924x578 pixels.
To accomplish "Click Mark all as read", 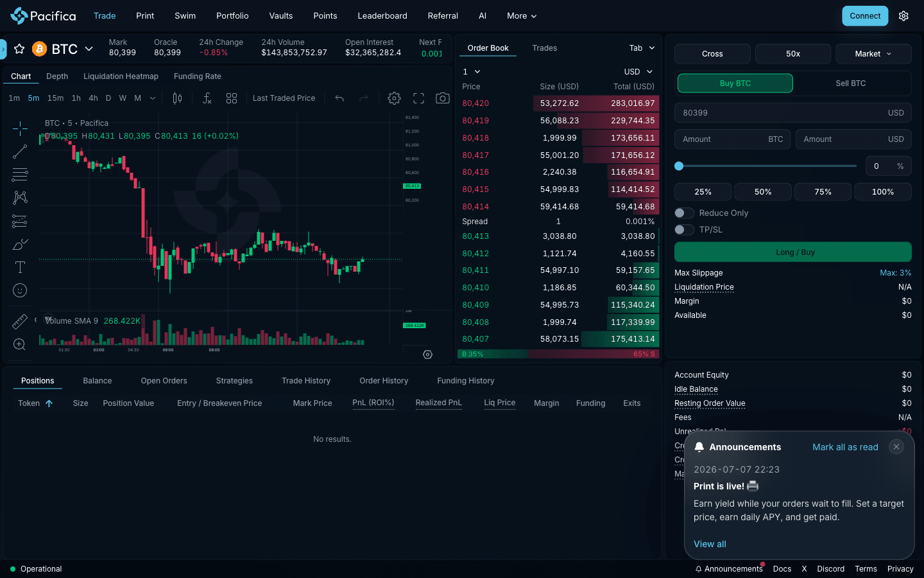I will 845,447.
